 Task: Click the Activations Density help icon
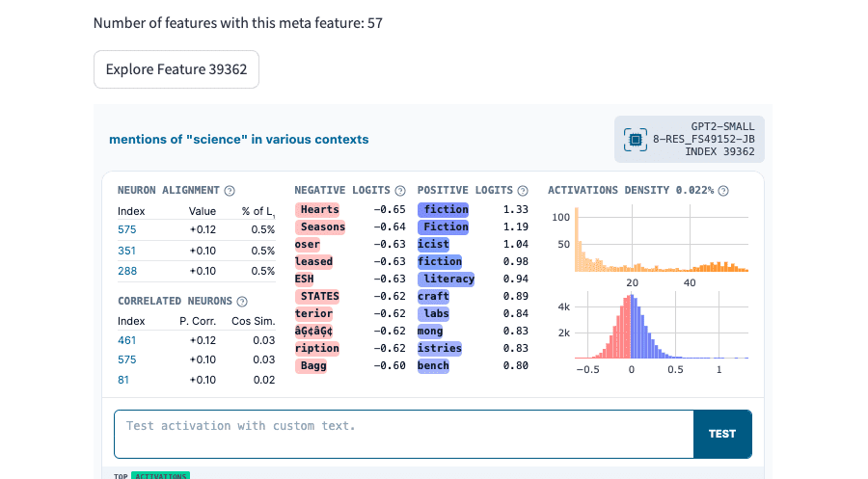tap(723, 191)
